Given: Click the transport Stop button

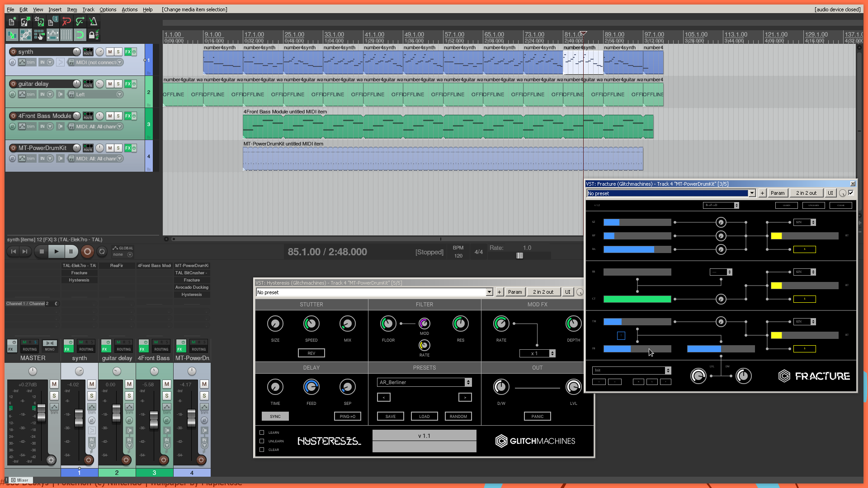Looking at the screenshot, I should click(x=42, y=252).
